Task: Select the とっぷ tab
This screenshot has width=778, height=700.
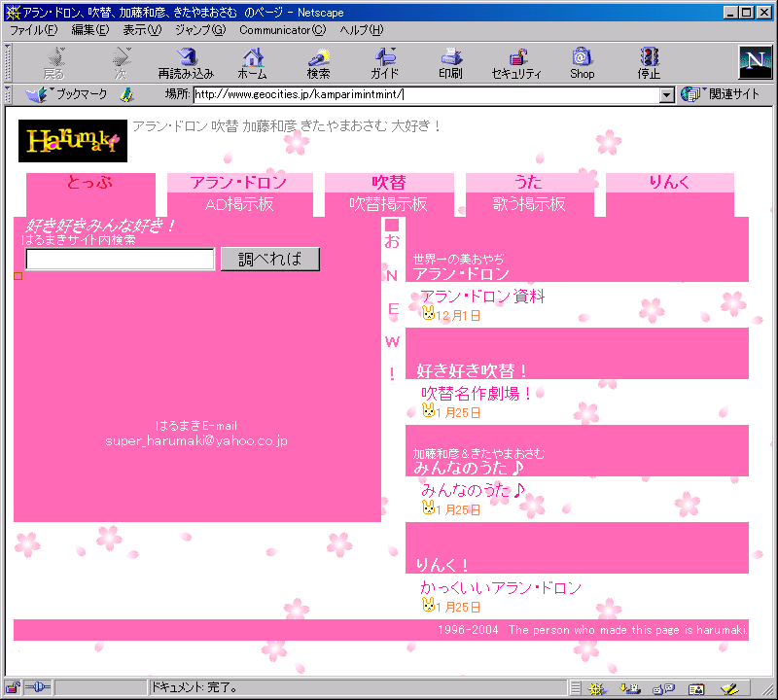Action: (x=90, y=183)
